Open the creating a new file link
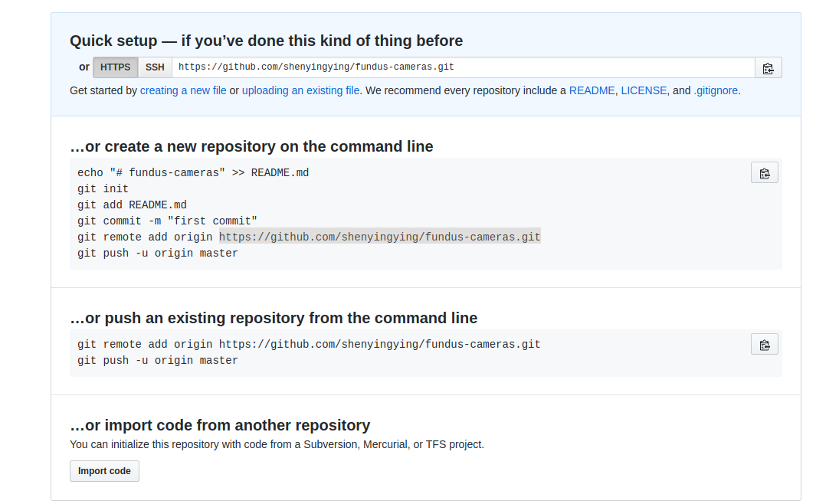 (x=183, y=90)
